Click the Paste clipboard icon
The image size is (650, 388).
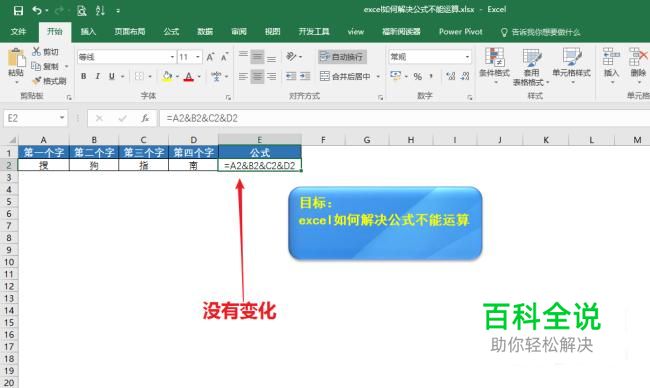pos(16,58)
